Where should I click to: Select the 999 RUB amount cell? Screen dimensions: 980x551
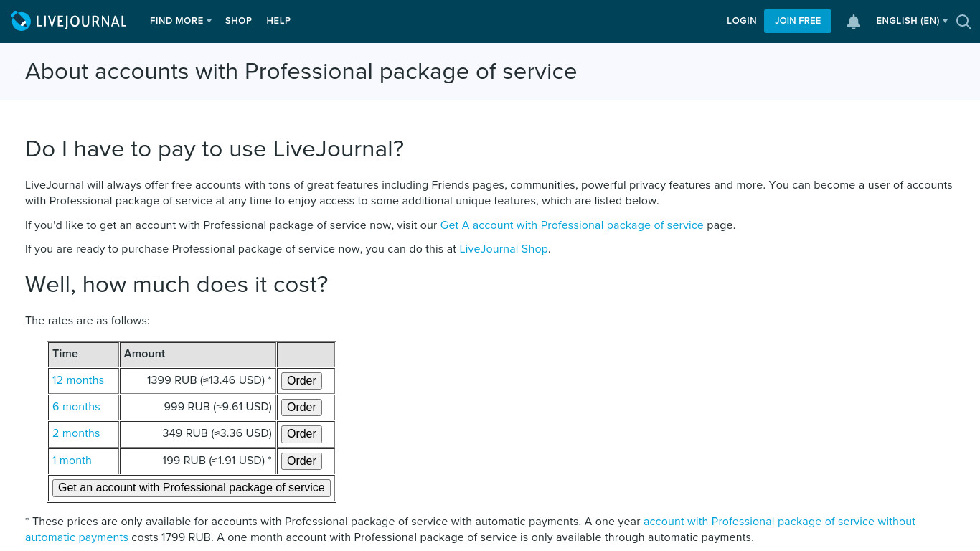pyautogui.click(x=198, y=407)
